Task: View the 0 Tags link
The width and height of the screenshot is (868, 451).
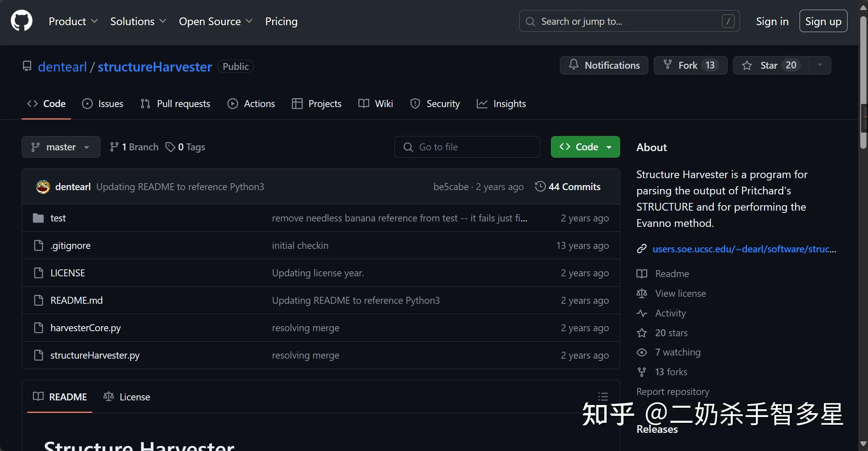Action: 185,147
